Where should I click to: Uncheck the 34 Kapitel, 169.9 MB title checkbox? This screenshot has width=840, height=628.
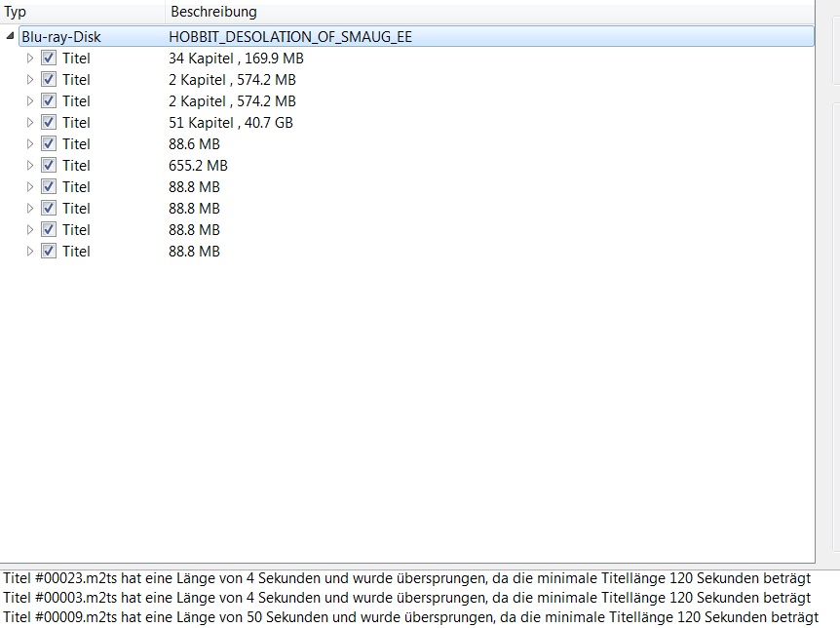pyautogui.click(x=49, y=58)
